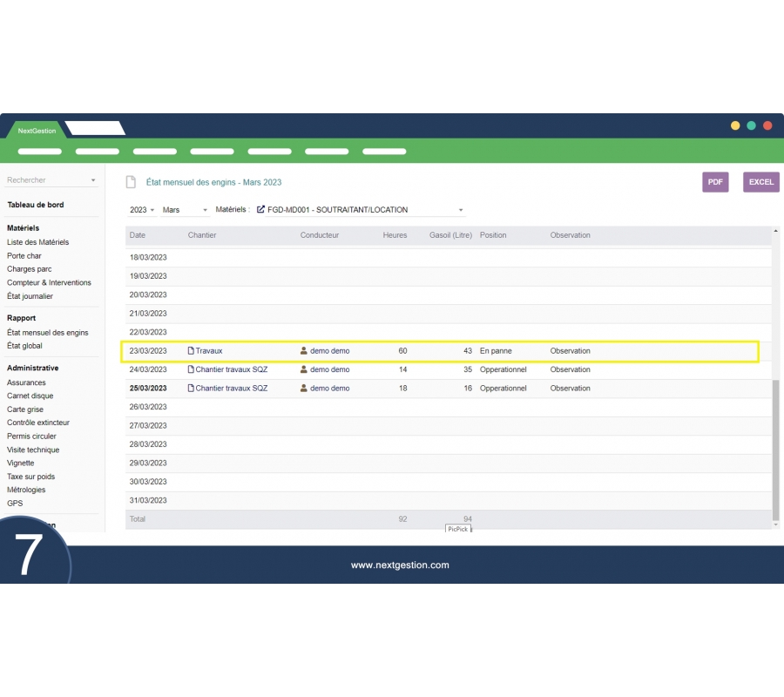The height and width of the screenshot is (697, 784).
Task: Switch to the NextGestion tab
Action: click(x=37, y=131)
